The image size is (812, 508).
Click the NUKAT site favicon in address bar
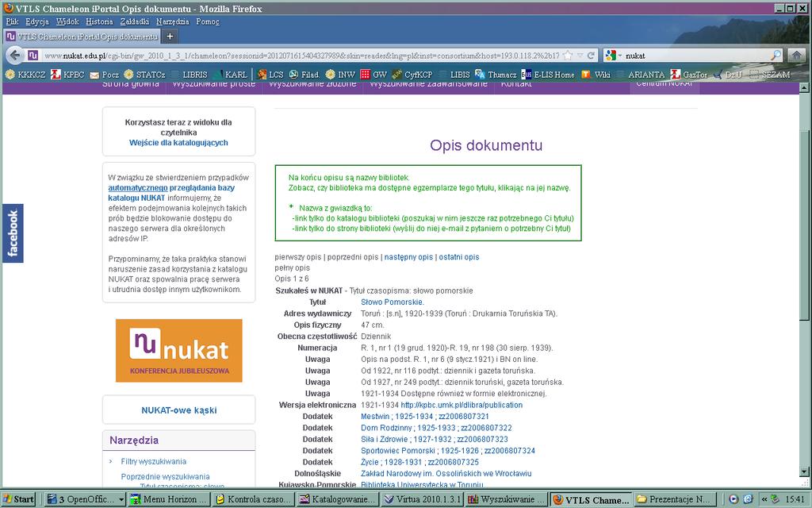[33, 56]
